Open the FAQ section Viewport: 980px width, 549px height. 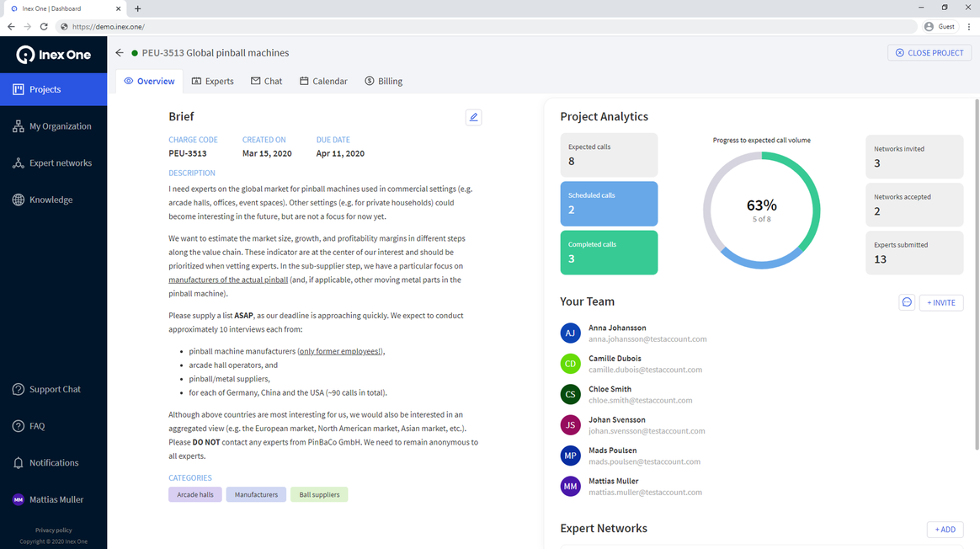pos(37,426)
